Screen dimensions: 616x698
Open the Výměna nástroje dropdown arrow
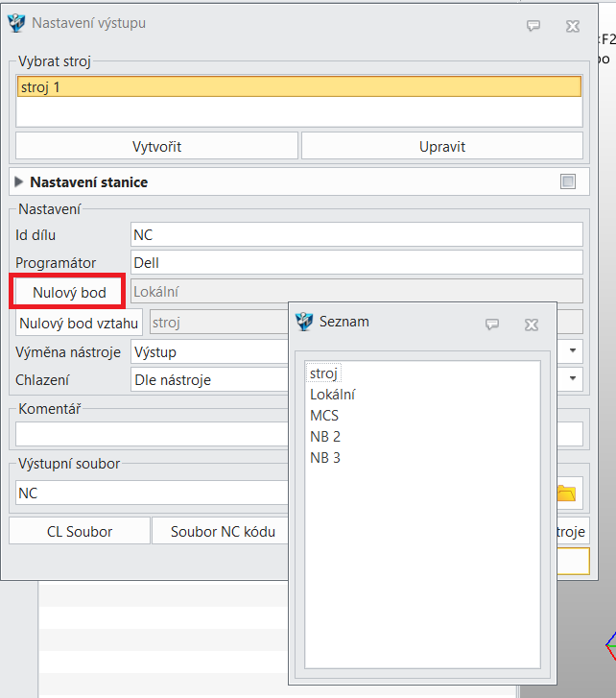pos(573,350)
